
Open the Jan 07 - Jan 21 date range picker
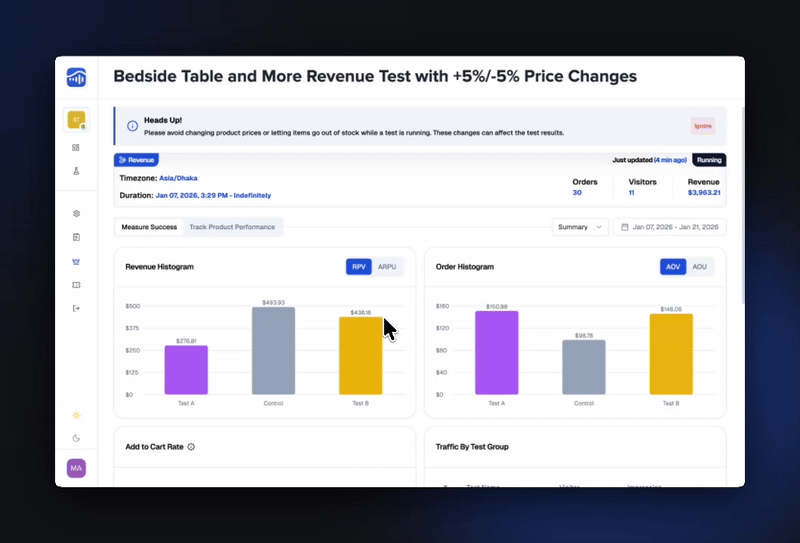point(670,227)
